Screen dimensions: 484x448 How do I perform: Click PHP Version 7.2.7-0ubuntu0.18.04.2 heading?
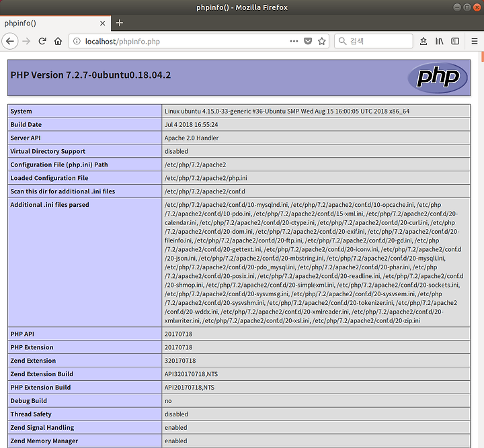click(91, 75)
